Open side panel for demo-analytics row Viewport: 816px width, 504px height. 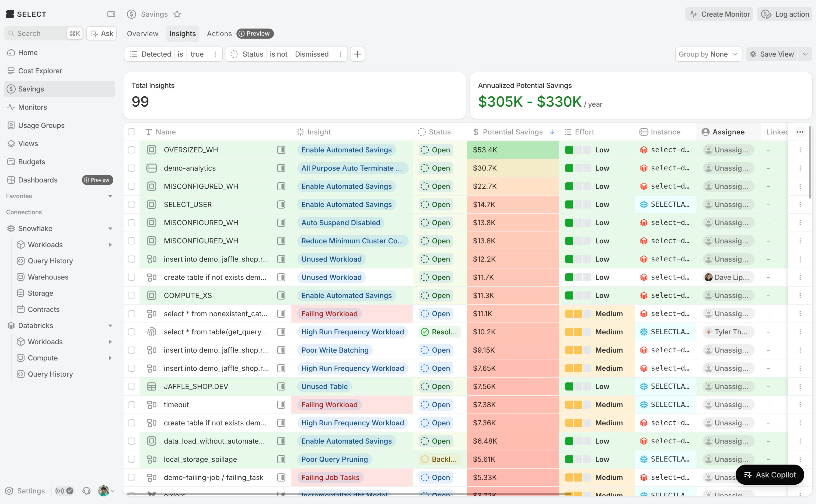[x=281, y=168]
